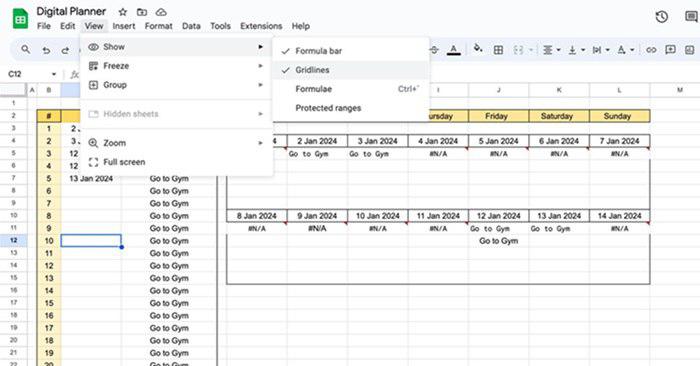Open the text colour picker
700x366 pixels.
click(x=454, y=50)
